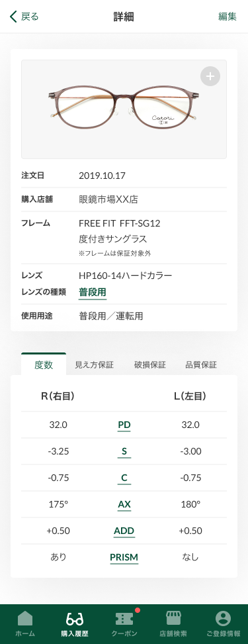Open the 普段用 lens type link
This screenshot has width=248, height=644.
tap(93, 292)
